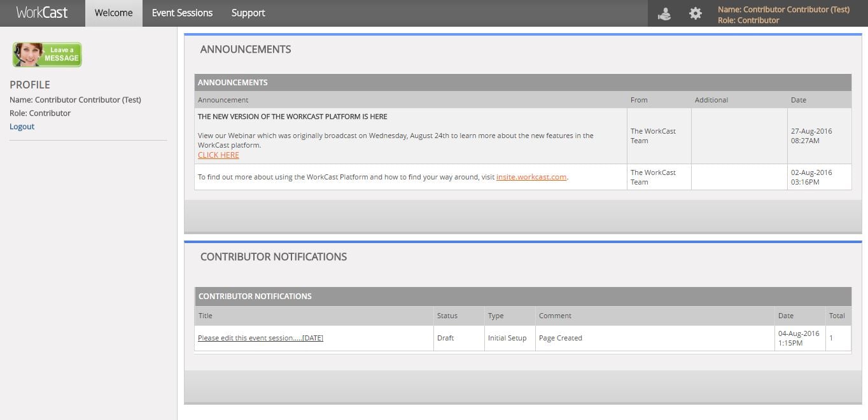The image size is (868, 420).
Task: Click the Leave a Message button
Action: (47, 55)
